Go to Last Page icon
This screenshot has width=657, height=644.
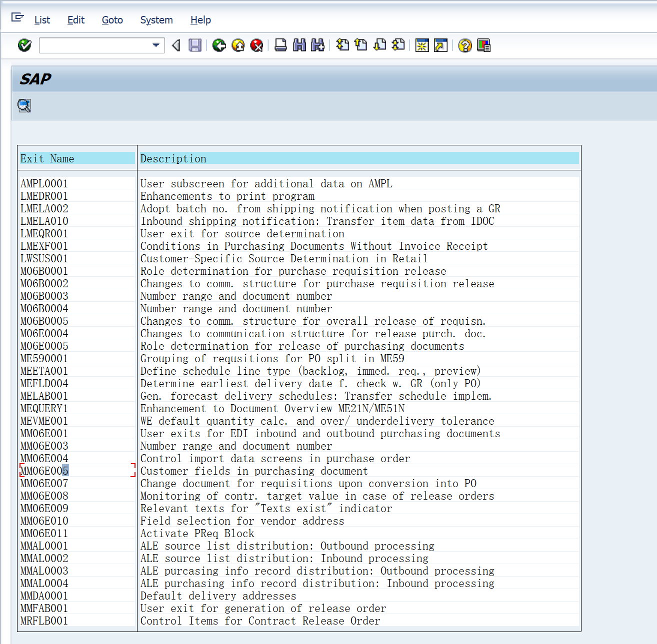click(398, 45)
